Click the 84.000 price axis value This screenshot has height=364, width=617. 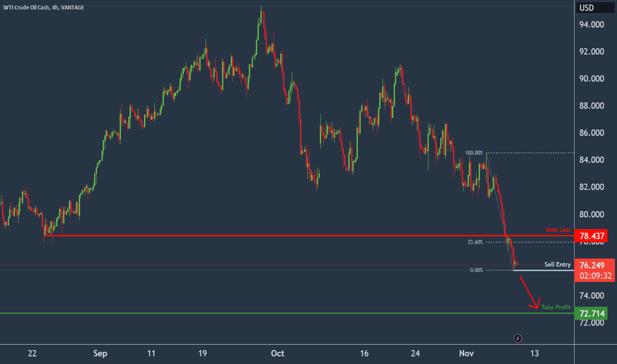[591, 160]
